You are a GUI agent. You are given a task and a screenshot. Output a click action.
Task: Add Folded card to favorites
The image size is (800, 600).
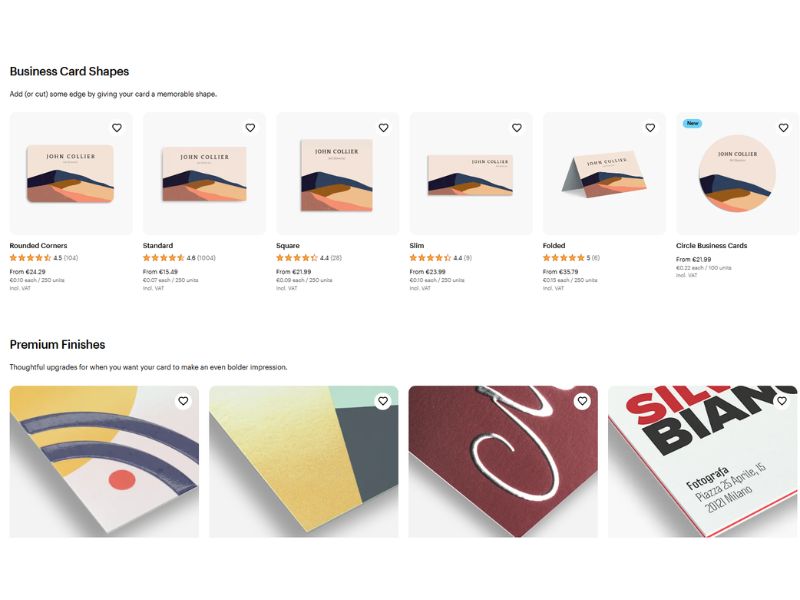[650, 128]
